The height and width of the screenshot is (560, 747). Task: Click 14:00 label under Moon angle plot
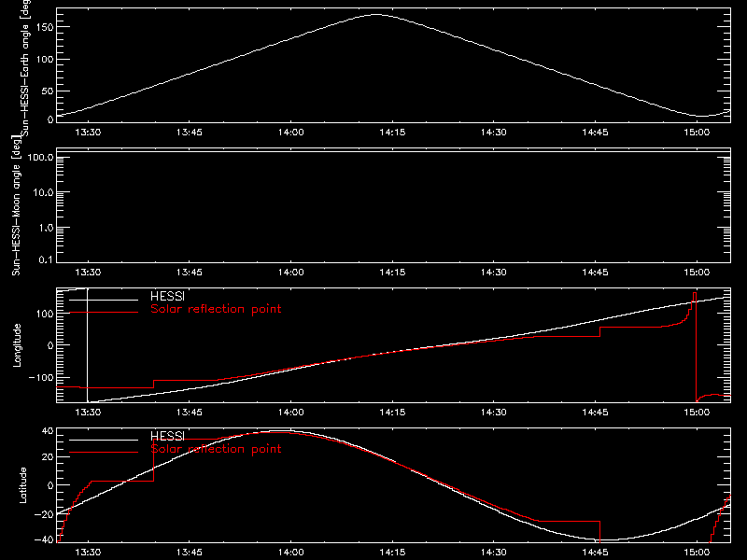[x=291, y=273]
